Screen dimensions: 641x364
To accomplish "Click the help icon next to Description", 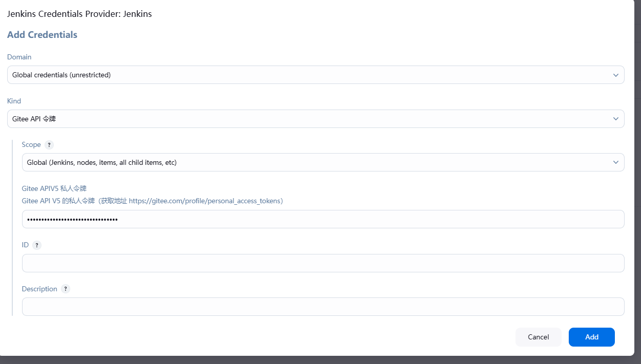I will click(66, 289).
